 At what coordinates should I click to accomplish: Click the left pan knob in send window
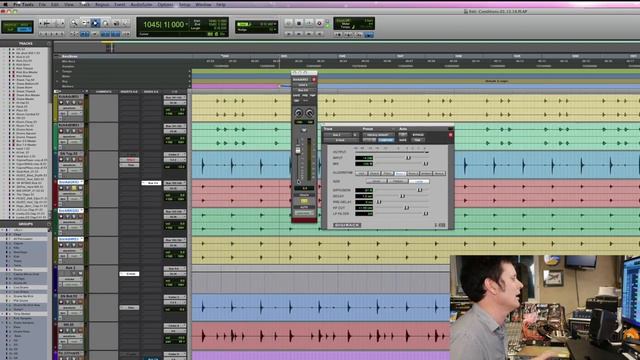299,113
